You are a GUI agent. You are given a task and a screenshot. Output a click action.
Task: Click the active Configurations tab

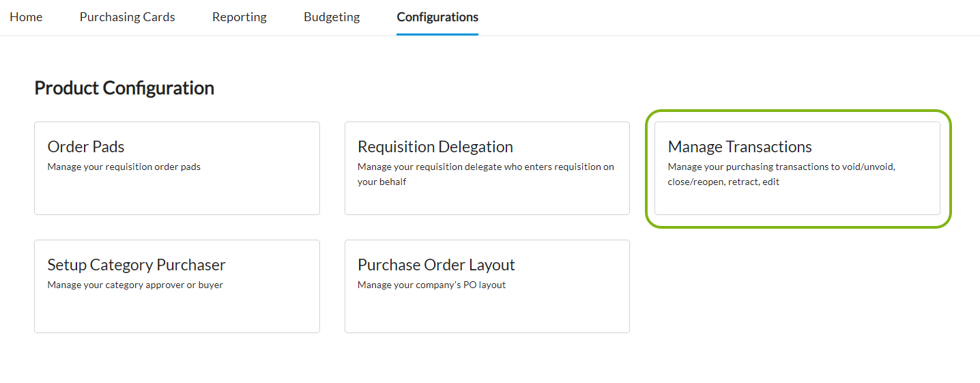pyautogui.click(x=437, y=17)
